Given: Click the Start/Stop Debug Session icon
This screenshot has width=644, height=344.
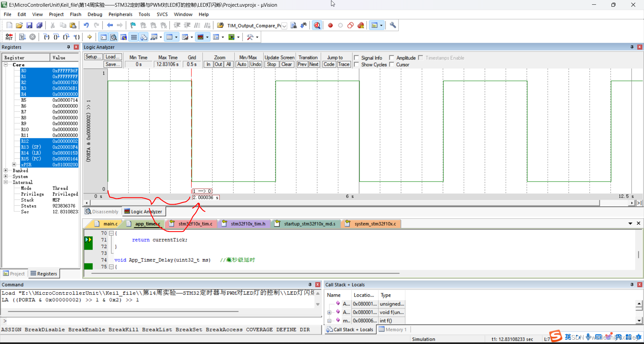Looking at the screenshot, I should pos(317,25).
